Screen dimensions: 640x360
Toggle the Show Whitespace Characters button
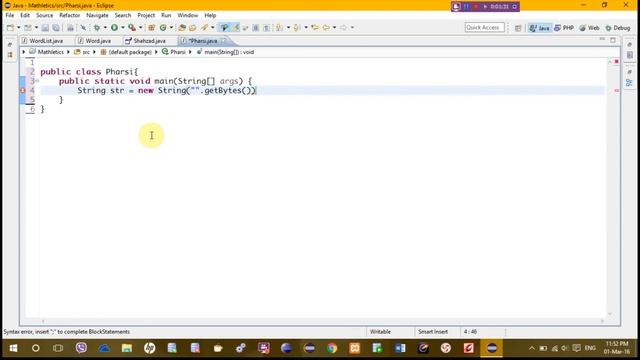[x=266, y=28]
